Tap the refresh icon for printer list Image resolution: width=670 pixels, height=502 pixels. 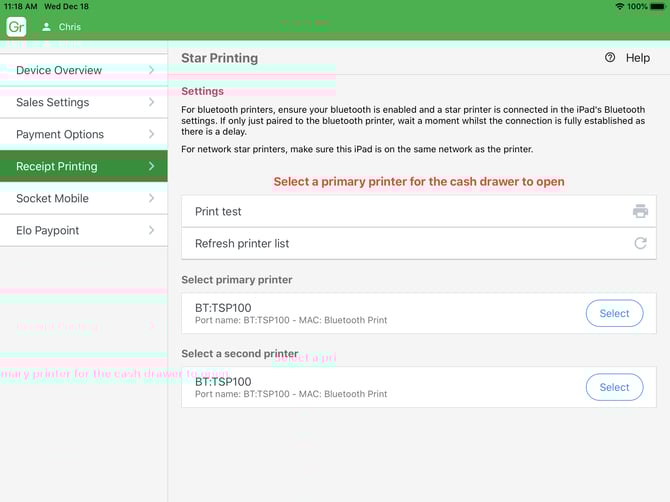click(x=640, y=243)
